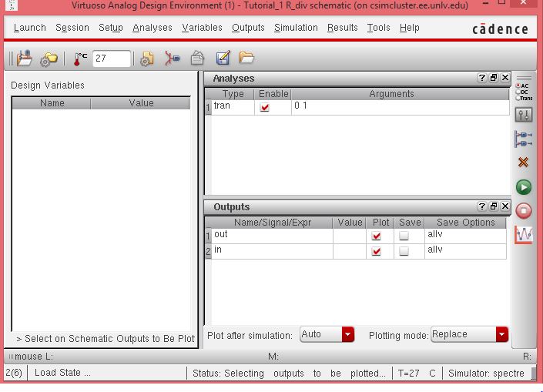Screen dimensions: 543x392
Task: Open the Simulation menu
Action: [x=296, y=28]
